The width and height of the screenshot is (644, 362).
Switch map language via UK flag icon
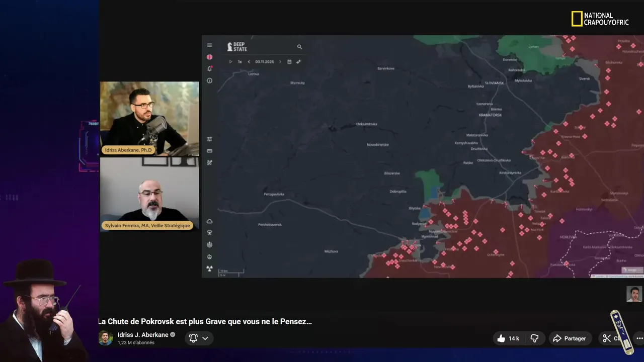click(x=209, y=57)
